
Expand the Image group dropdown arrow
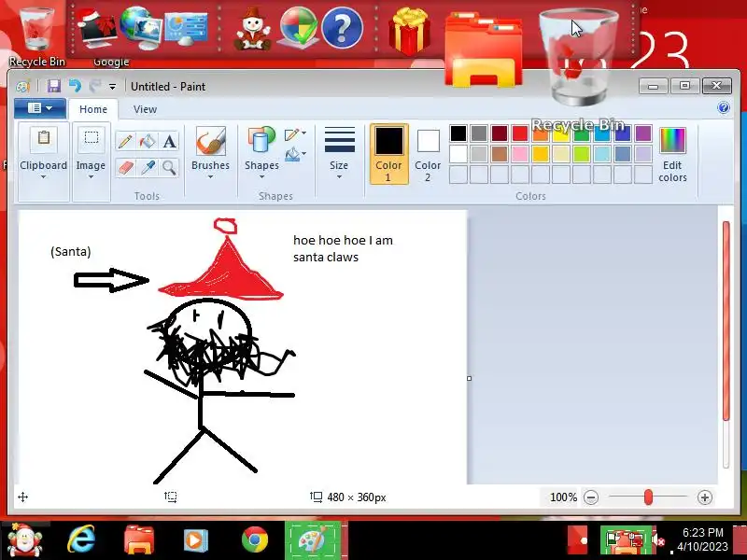pyautogui.click(x=91, y=177)
